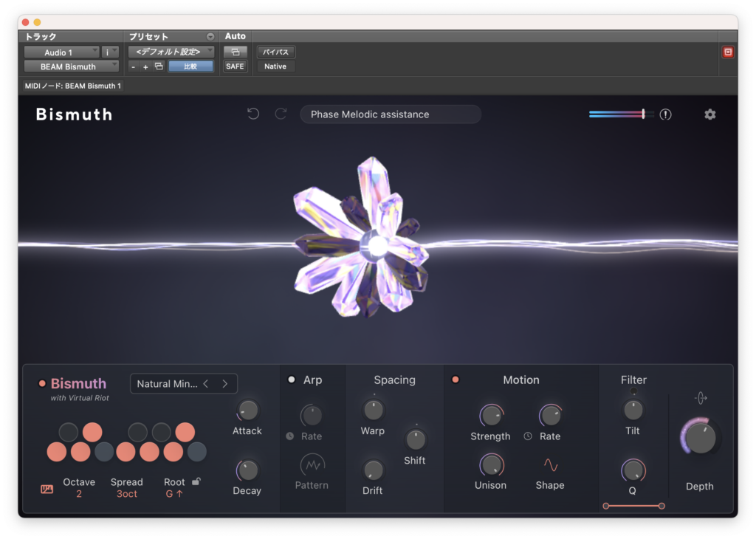Screen dimensions: 756x539
Task: Click the Filter range left handle
Action: (x=605, y=506)
